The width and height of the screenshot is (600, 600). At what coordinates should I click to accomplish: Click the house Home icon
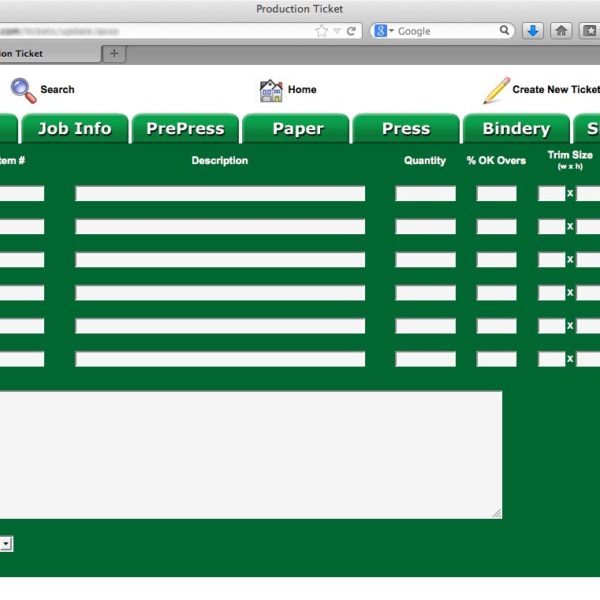coord(270,90)
